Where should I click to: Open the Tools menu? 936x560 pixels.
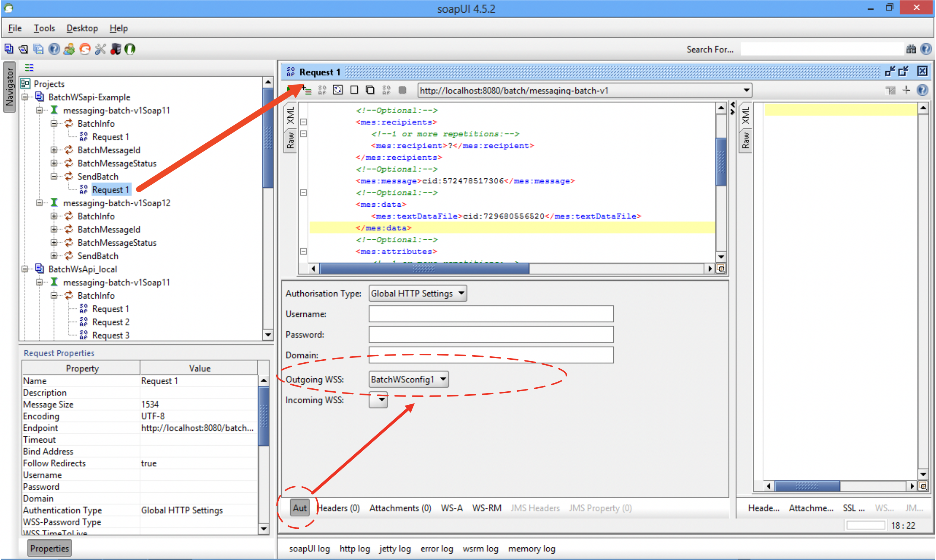click(x=44, y=28)
